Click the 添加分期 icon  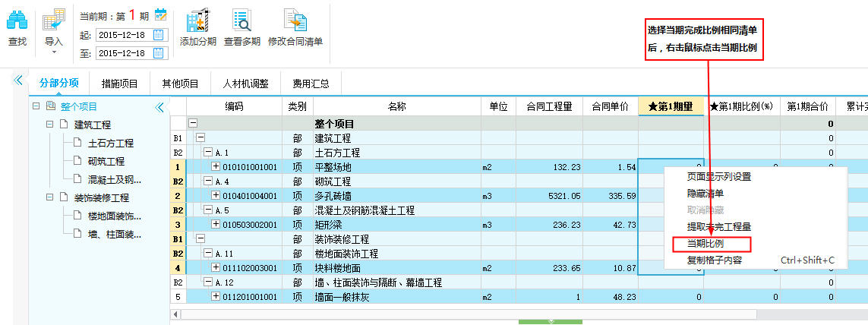(197, 21)
